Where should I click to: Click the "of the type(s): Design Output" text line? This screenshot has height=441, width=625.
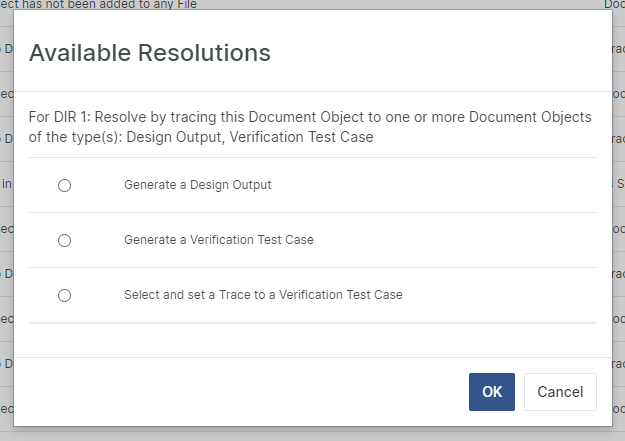tap(201, 137)
